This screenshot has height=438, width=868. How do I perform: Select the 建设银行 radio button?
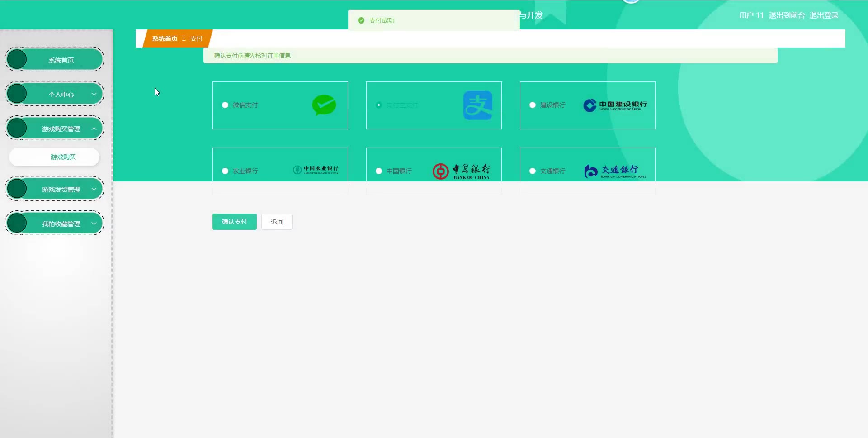click(x=533, y=105)
